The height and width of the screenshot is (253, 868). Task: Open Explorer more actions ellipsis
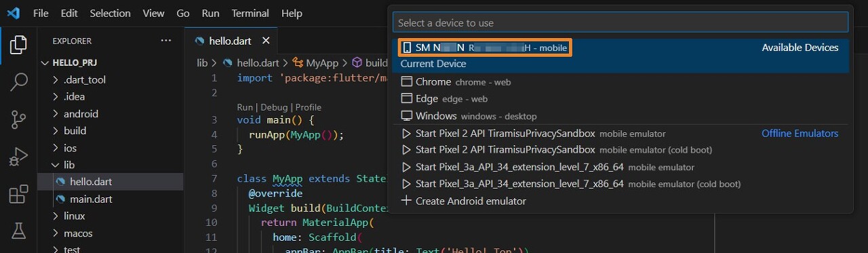coord(166,41)
